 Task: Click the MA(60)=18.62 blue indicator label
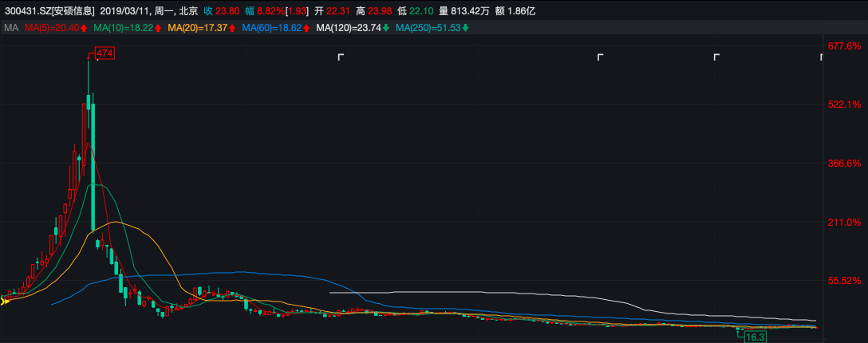pos(273,28)
